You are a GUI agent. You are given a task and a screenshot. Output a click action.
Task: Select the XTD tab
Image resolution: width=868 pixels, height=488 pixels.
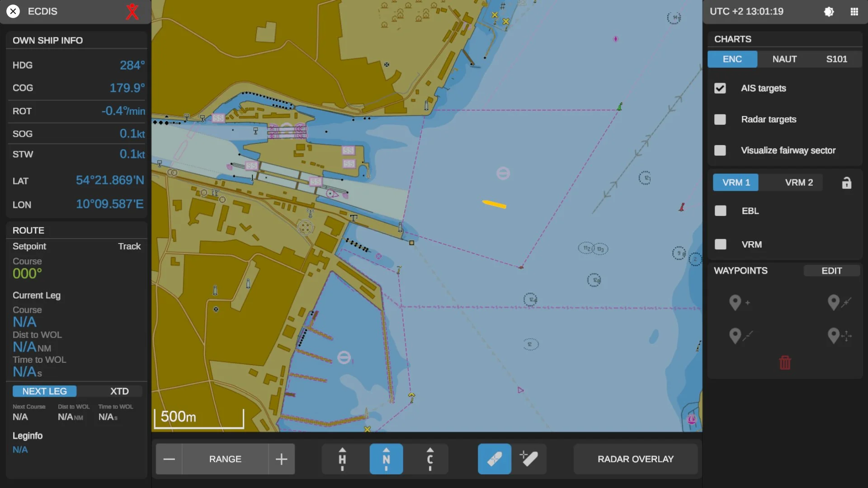click(x=119, y=391)
